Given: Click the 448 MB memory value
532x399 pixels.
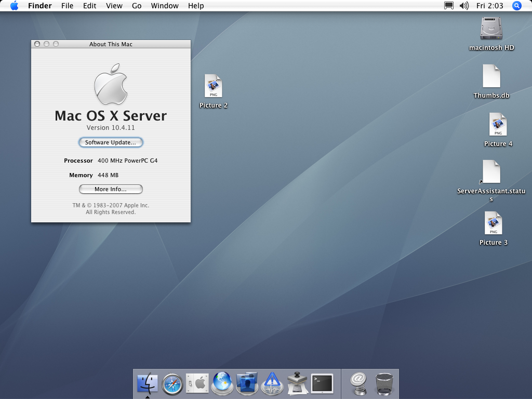Looking at the screenshot, I should [x=108, y=175].
